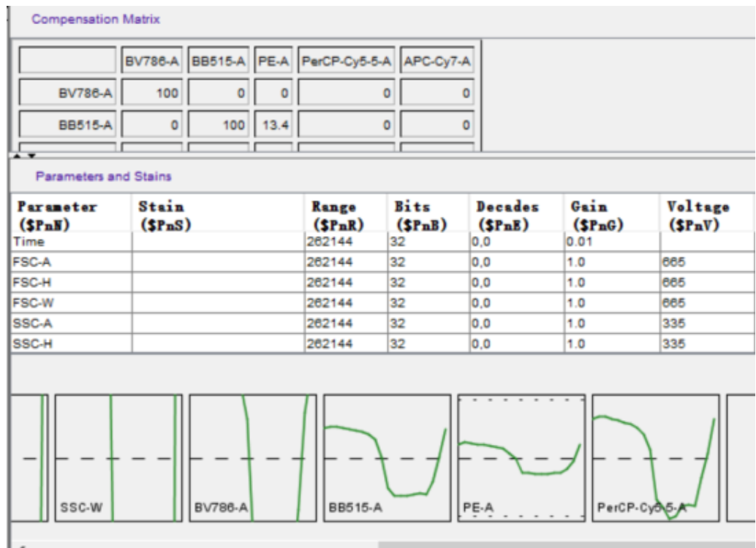Click the voltage value 665 for FSC-H
Viewport: 756px width, 548px height.
707,282
